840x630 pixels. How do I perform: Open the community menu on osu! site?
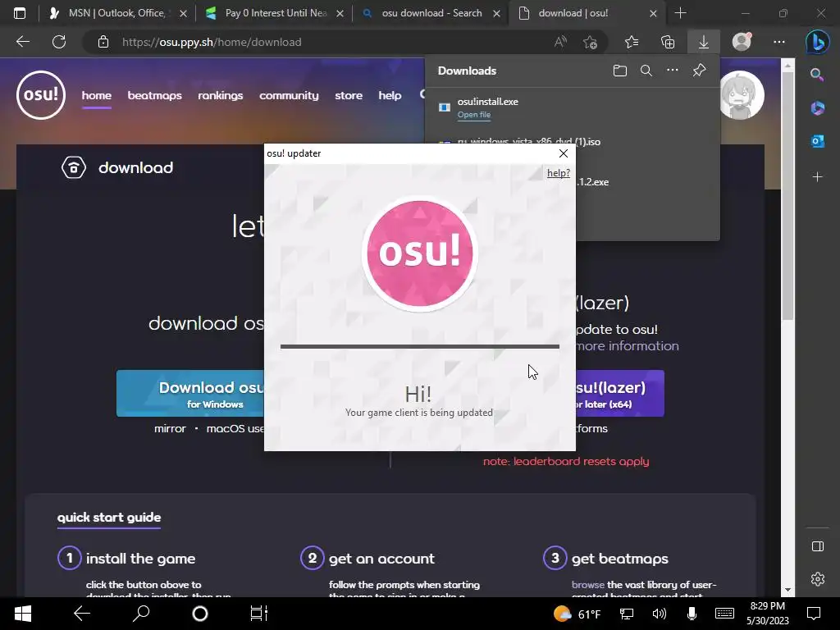pyautogui.click(x=289, y=95)
